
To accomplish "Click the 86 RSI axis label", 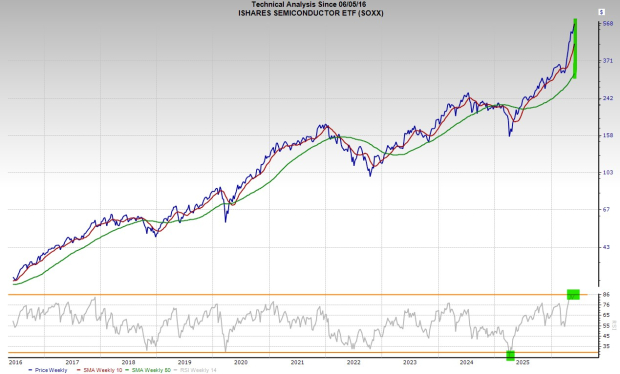I will tap(606, 295).
